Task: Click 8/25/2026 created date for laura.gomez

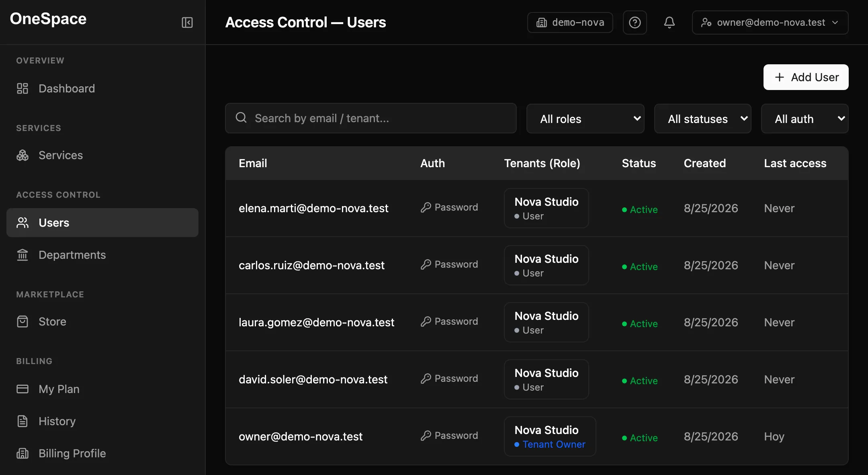Action: pyautogui.click(x=711, y=322)
